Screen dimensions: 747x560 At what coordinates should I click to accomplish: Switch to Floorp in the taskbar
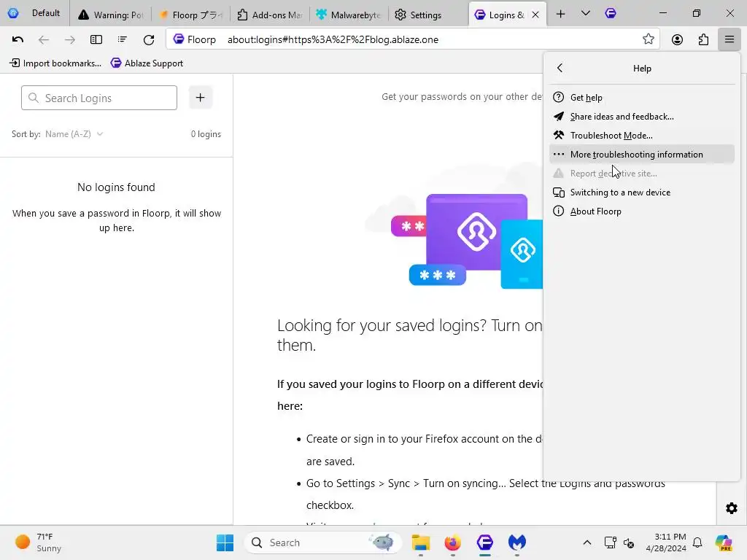click(x=485, y=542)
